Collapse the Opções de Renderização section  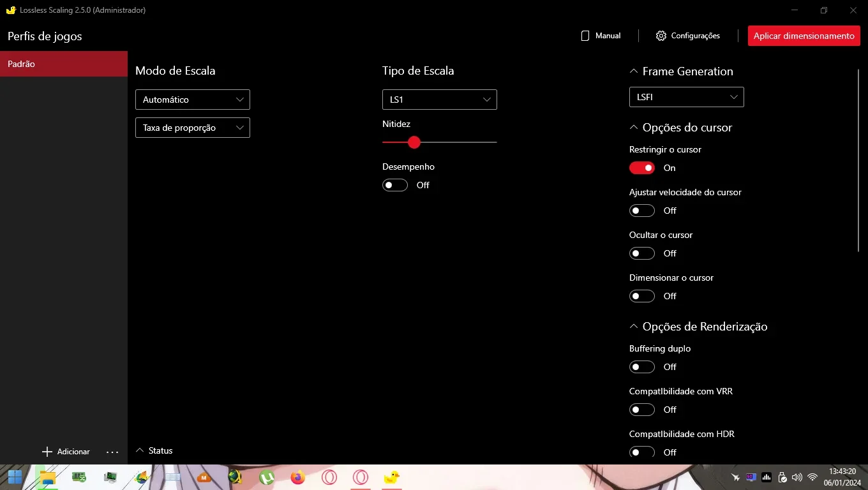[x=634, y=327]
